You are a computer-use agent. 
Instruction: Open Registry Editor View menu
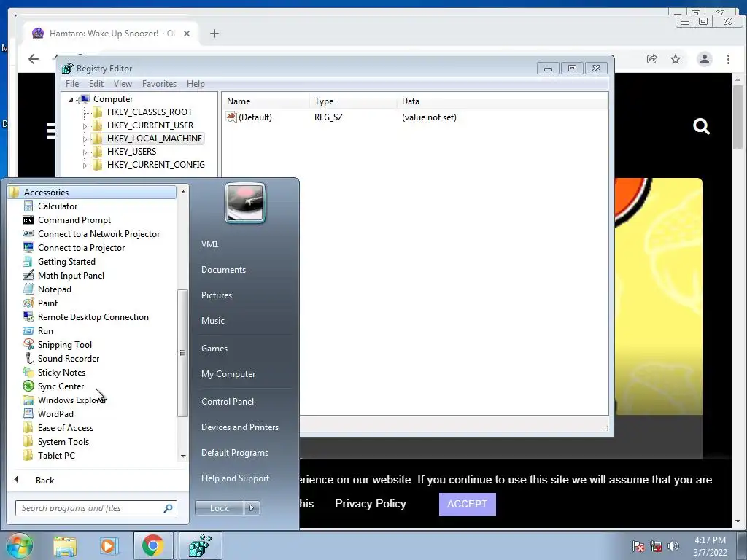(x=123, y=84)
